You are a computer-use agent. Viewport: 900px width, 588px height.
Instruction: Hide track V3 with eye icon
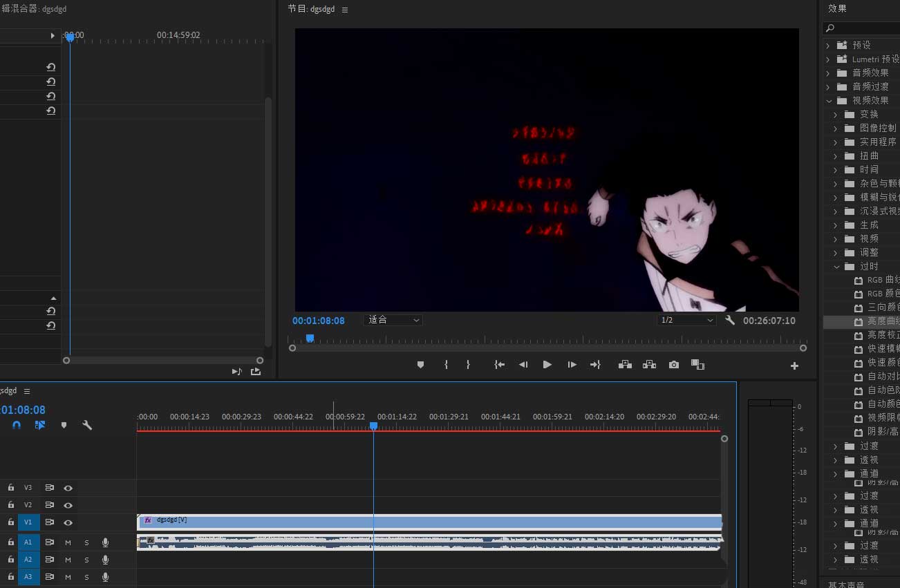click(x=68, y=488)
